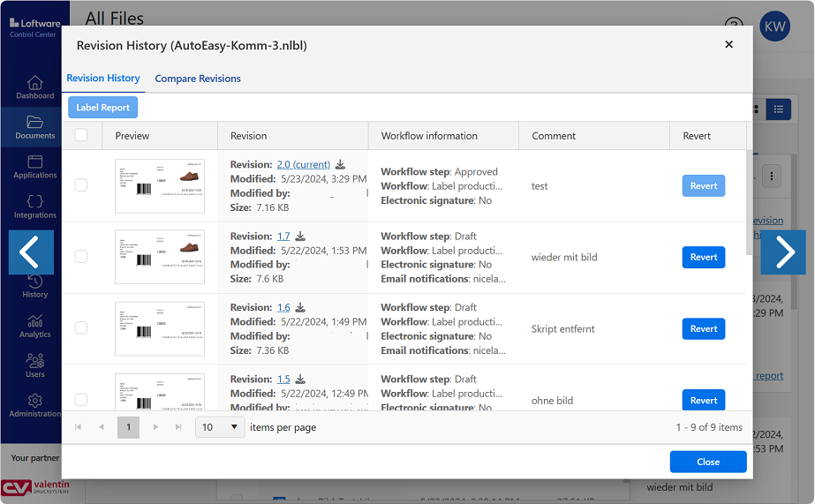The image size is (815, 504).
Task: Tick the select-all checkbox in the table header
Action: click(81, 135)
